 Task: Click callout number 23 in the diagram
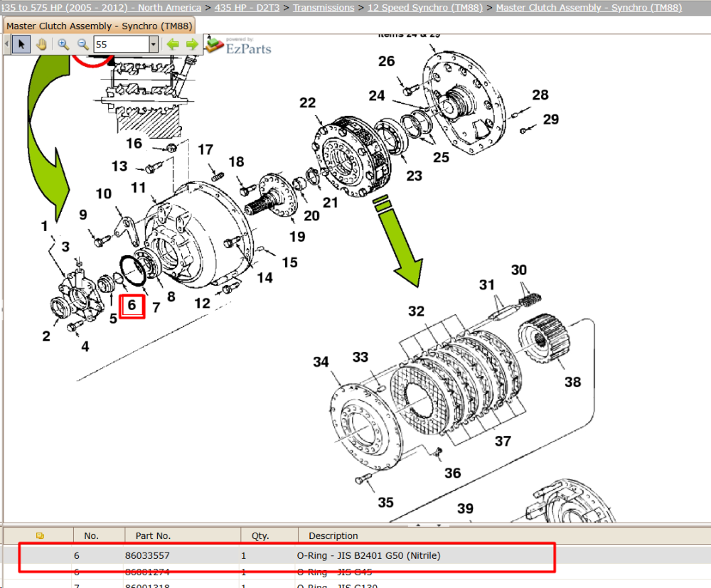pyautogui.click(x=414, y=176)
